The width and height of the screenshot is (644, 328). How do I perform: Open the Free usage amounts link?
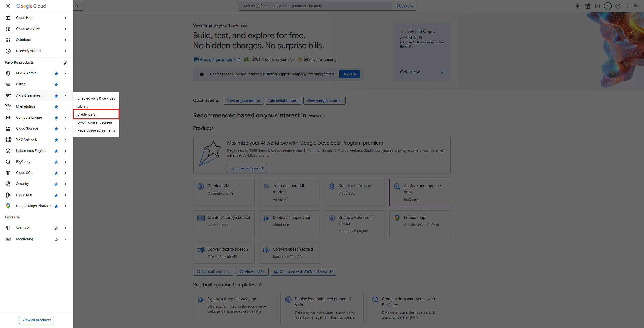point(218,60)
